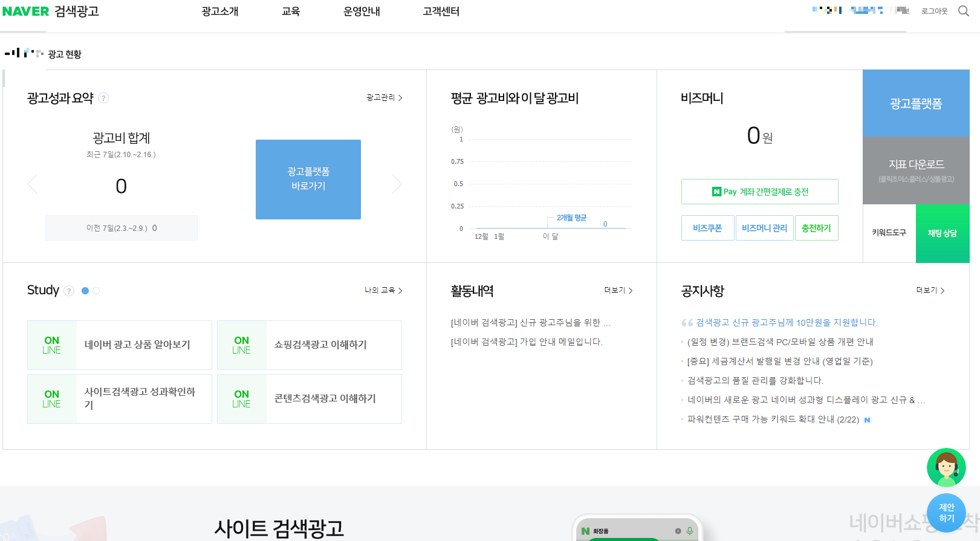This screenshot has height=541, width=980.
Task: Open the 고객센터 menu
Action: coord(441,11)
